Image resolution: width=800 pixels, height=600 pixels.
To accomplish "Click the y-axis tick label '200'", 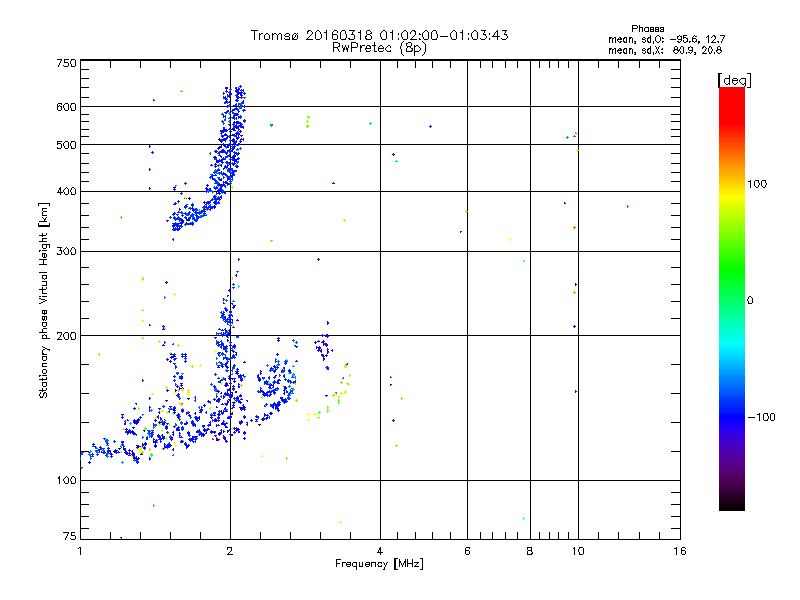I will (x=66, y=336).
